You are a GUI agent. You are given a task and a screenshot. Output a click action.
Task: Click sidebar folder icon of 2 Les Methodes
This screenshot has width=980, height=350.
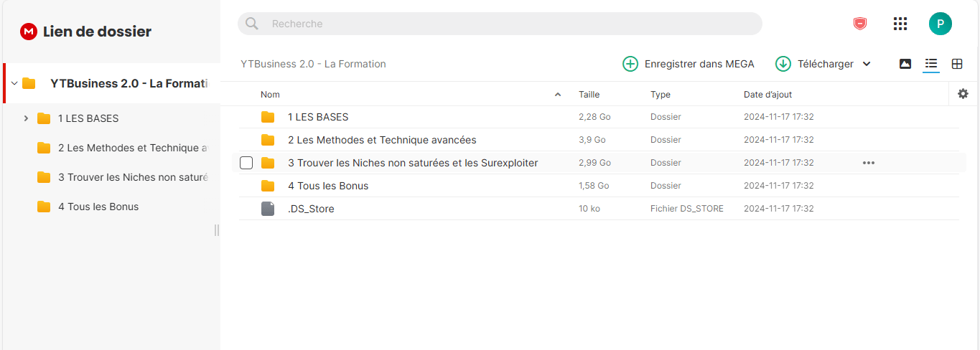(x=44, y=148)
